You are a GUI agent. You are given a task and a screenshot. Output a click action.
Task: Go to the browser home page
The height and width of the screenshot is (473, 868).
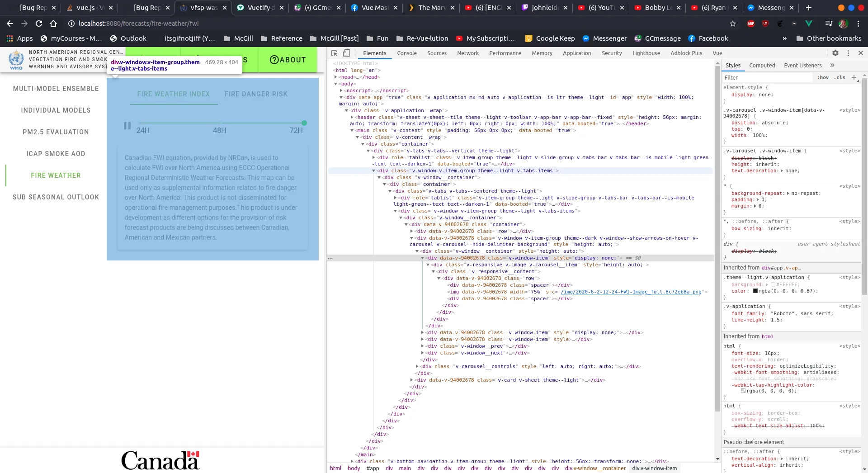[x=53, y=24]
